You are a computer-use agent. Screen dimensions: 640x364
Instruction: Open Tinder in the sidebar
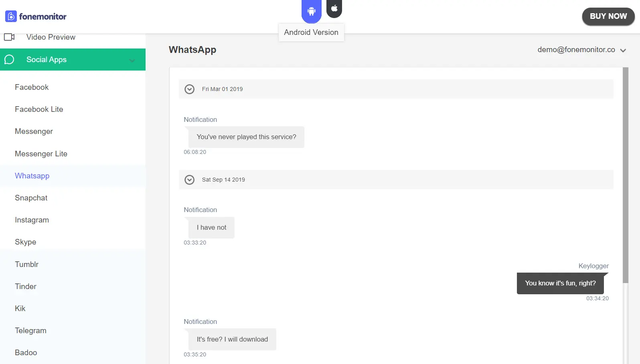click(x=25, y=287)
